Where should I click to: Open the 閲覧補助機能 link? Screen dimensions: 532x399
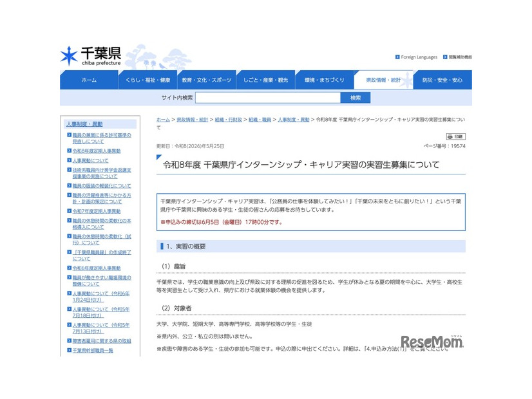460,57
